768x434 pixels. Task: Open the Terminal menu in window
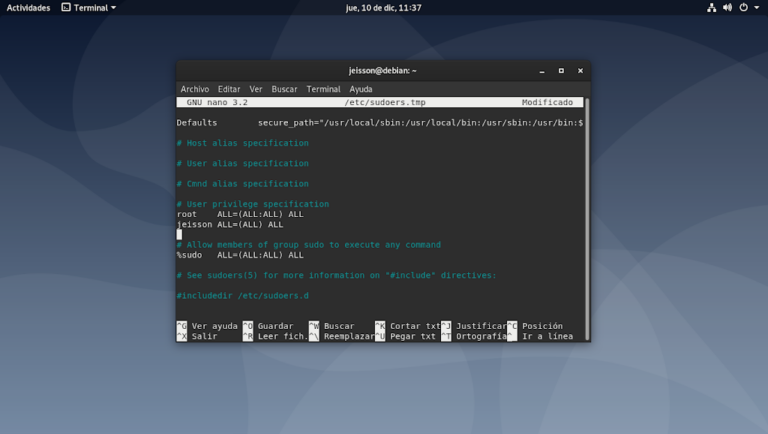(323, 89)
